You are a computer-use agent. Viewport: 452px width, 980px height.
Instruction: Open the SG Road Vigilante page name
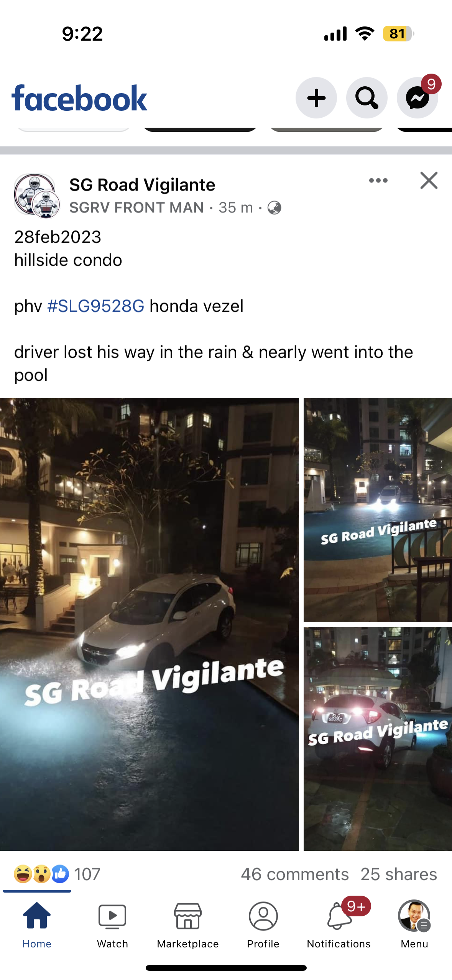(142, 185)
